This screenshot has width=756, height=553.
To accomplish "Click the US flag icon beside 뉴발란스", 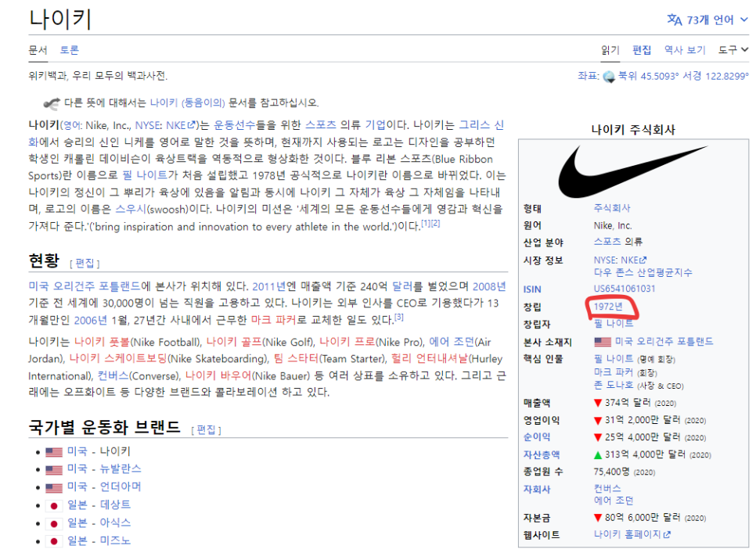I will coord(54,469).
